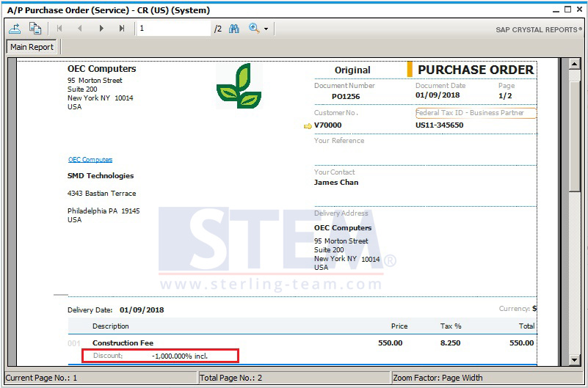Click the Delivery Date 01/09/2018 value
588x388 pixels.
[x=142, y=310]
